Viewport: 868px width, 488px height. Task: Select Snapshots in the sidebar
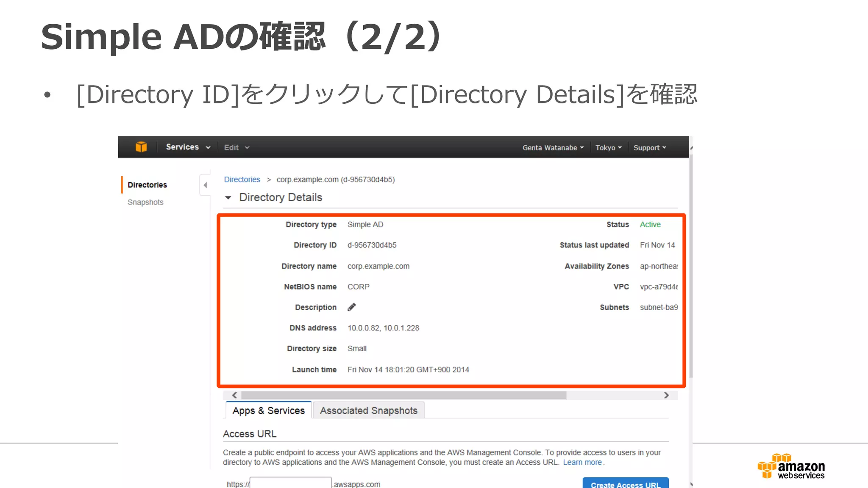pos(145,202)
